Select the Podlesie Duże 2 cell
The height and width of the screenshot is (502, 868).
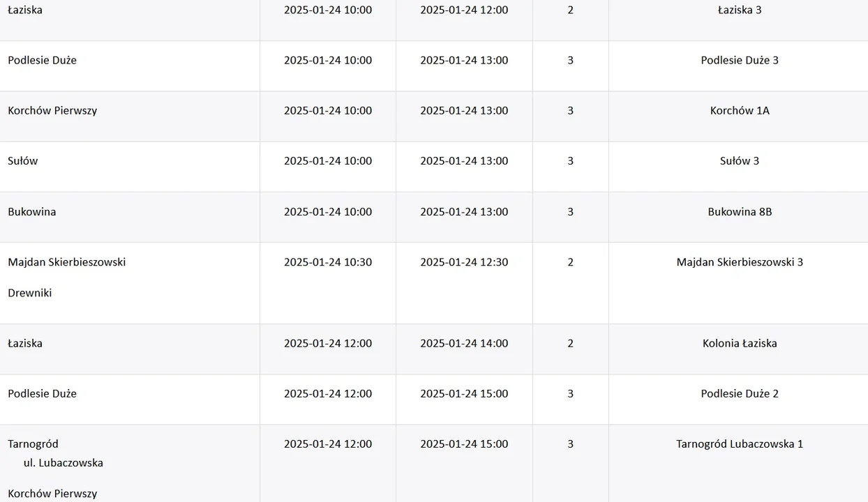740,393
